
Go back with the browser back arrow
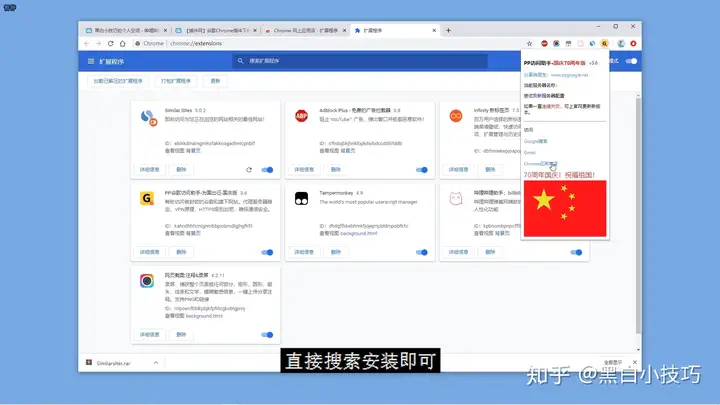[87, 43]
